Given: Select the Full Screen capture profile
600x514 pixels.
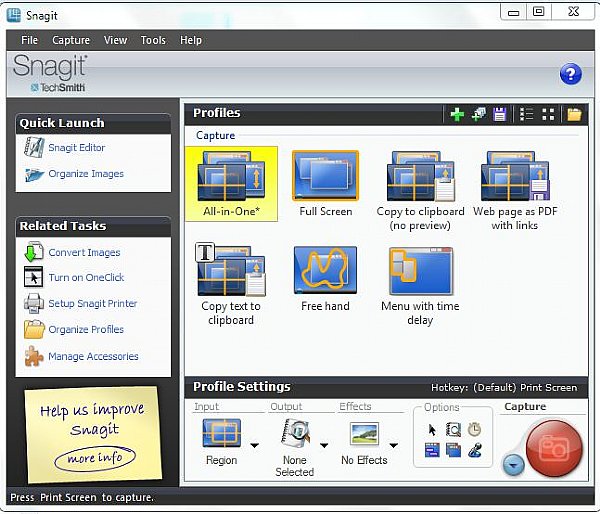Looking at the screenshot, I should coord(325,184).
